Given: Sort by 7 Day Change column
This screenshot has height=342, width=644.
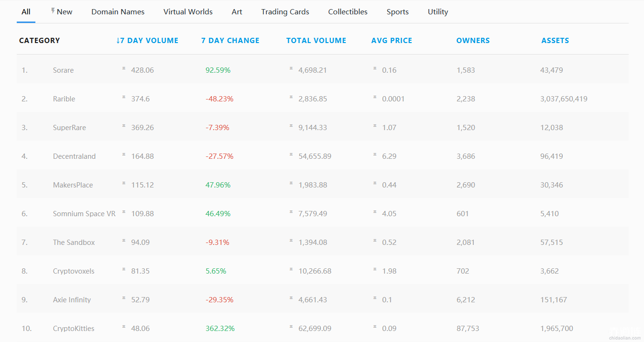Looking at the screenshot, I should coord(230,41).
